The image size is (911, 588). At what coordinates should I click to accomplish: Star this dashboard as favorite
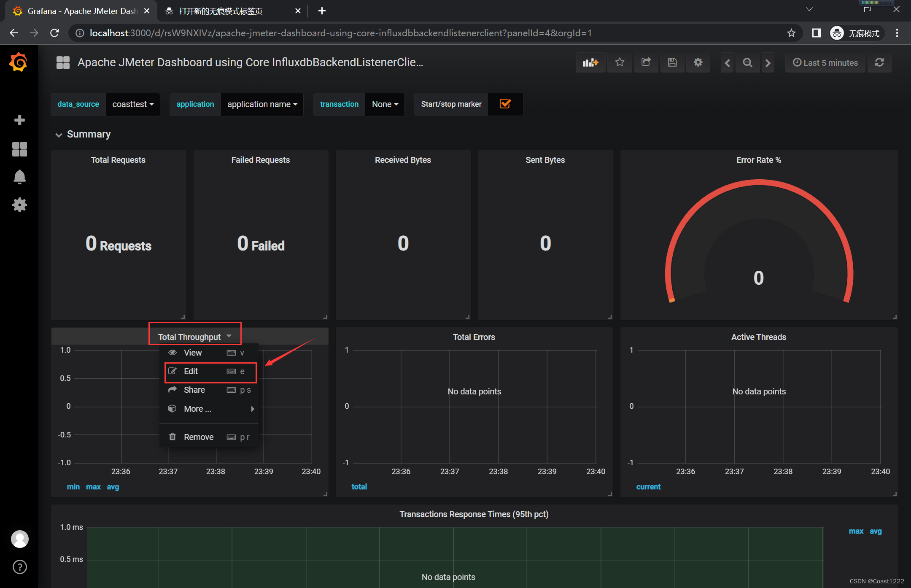click(x=620, y=62)
